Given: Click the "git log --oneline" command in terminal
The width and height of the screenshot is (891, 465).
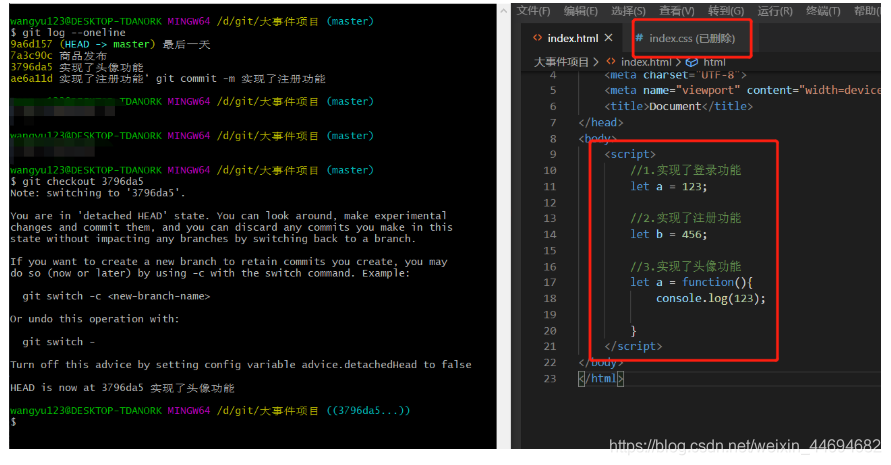Looking at the screenshot, I should [x=74, y=32].
